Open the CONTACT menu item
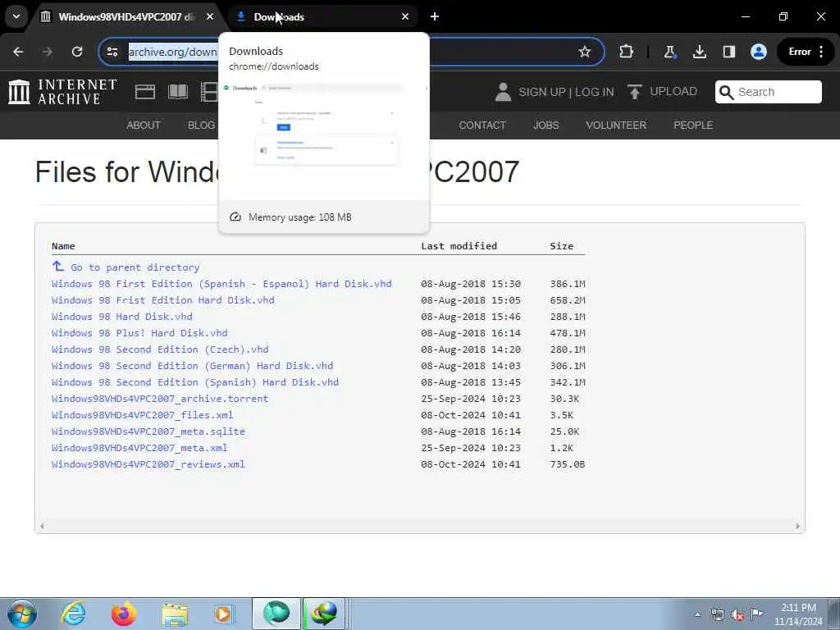 point(482,125)
